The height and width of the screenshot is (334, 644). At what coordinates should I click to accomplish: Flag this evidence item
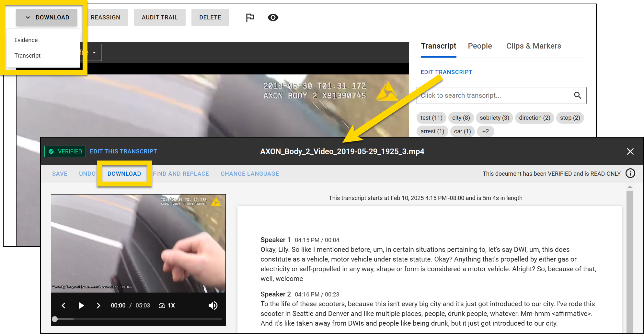click(x=249, y=17)
